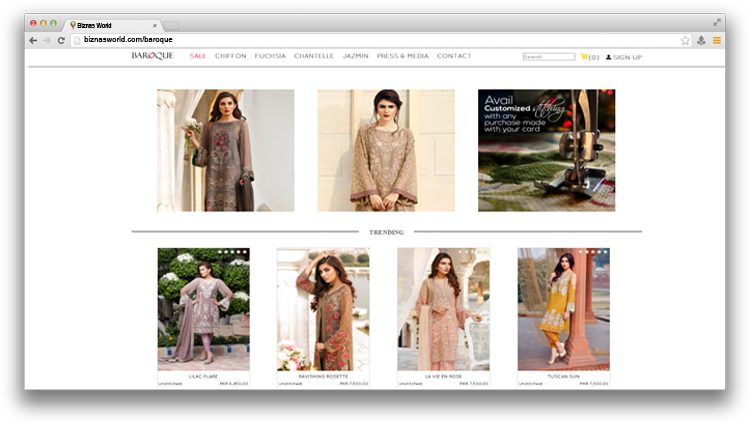The width and height of the screenshot is (750, 425).
Task: Open the La Vie En Rose product image
Action: [443, 309]
